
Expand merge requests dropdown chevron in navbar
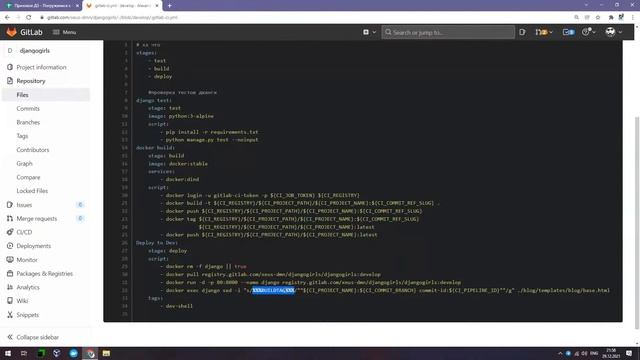point(551,32)
